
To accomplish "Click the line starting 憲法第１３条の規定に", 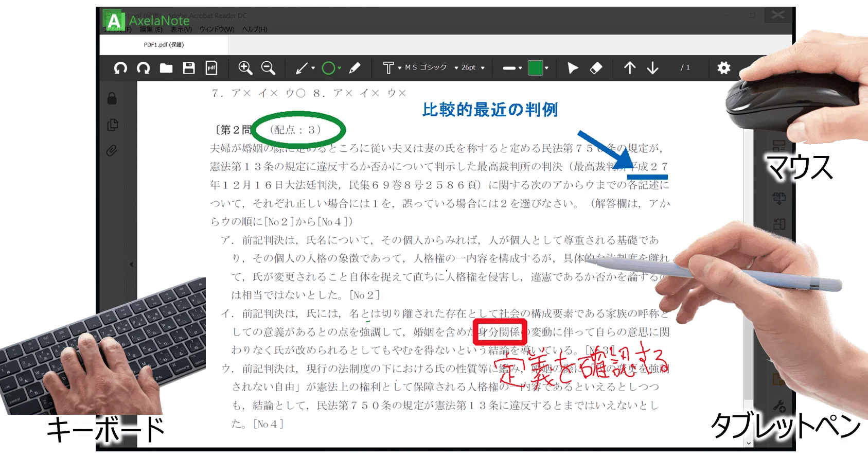I will 440,167.
